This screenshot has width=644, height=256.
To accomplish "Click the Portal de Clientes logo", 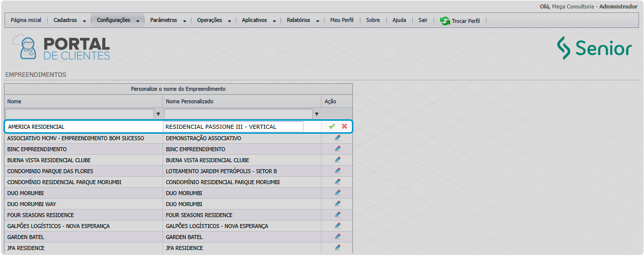I will tap(61, 48).
